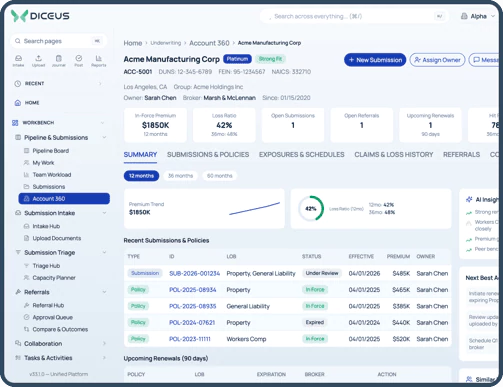Click the In-Force Premium card
503x387 pixels.
point(155,125)
